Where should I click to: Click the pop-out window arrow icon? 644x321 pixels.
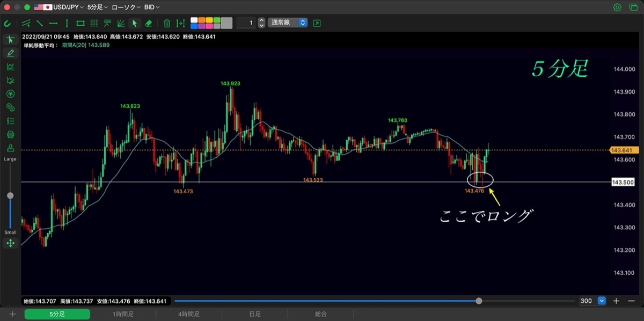pos(317,23)
